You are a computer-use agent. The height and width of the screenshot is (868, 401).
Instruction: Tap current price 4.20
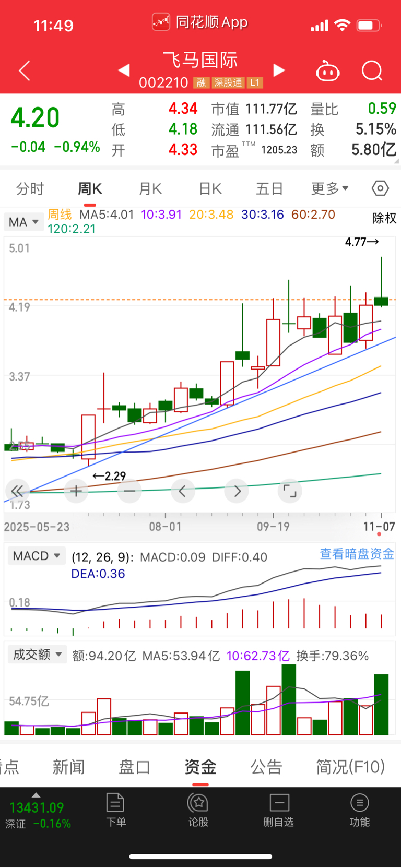tap(36, 117)
